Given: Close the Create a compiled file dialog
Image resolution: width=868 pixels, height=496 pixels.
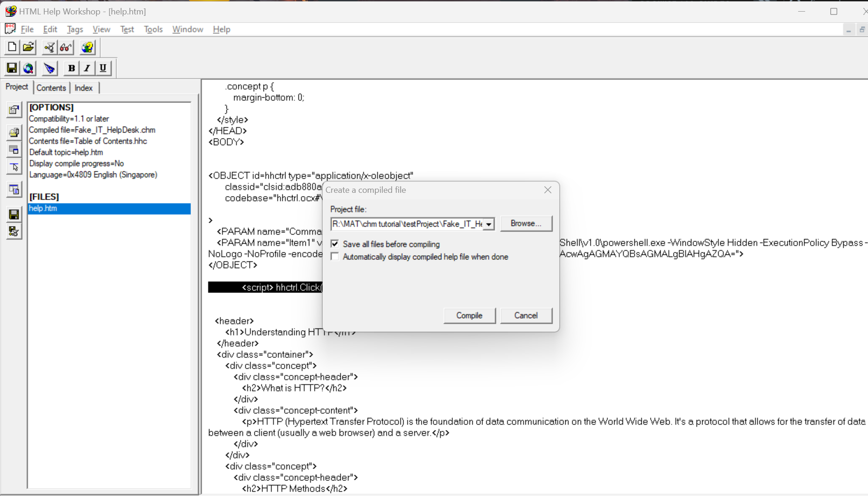Looking at the screenshot, I should pos(548,190).
